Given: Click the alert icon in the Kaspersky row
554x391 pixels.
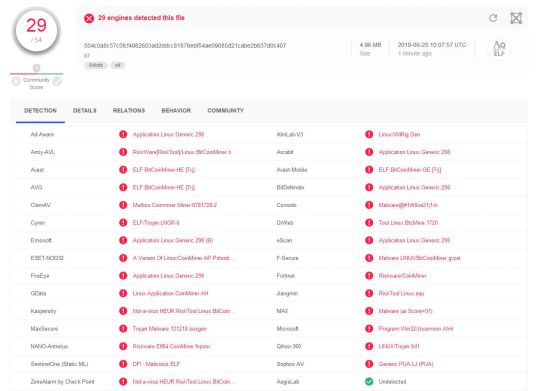Looking at the screenshot, I should [123, 311].
